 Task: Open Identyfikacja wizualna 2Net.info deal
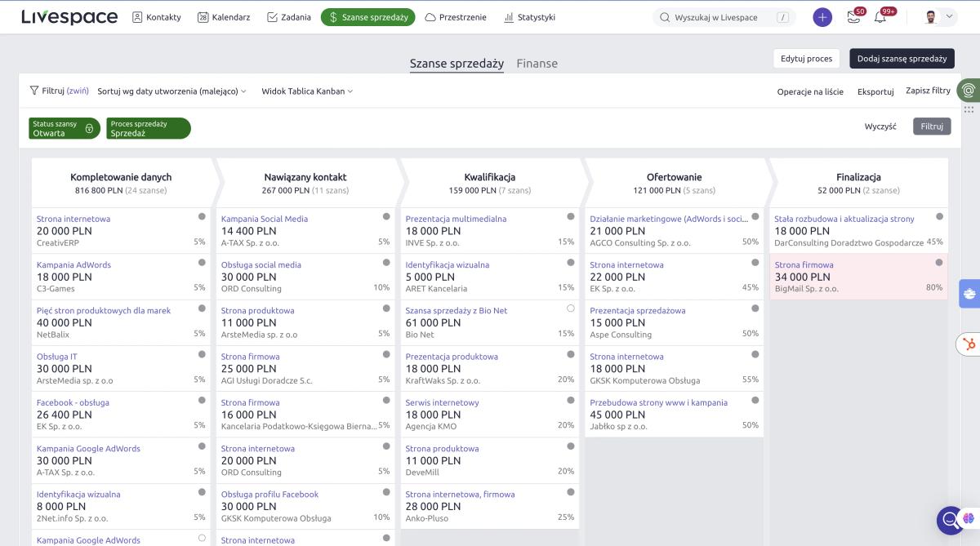click(x=78, y=495)
